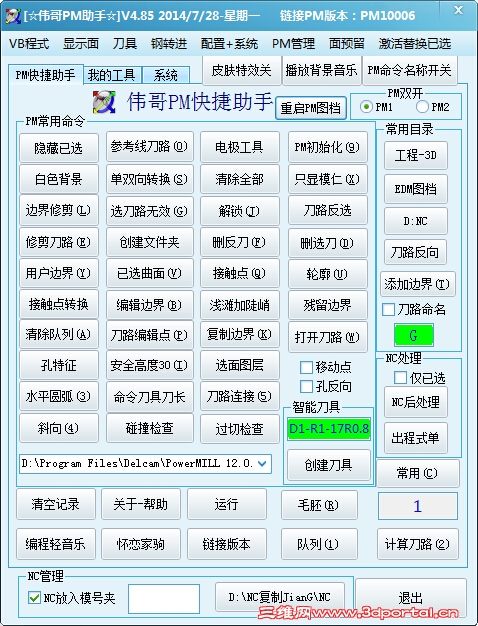Open the PM管理 menu
This screenshot has width=478, height=626.
click(x=294, y=43)
